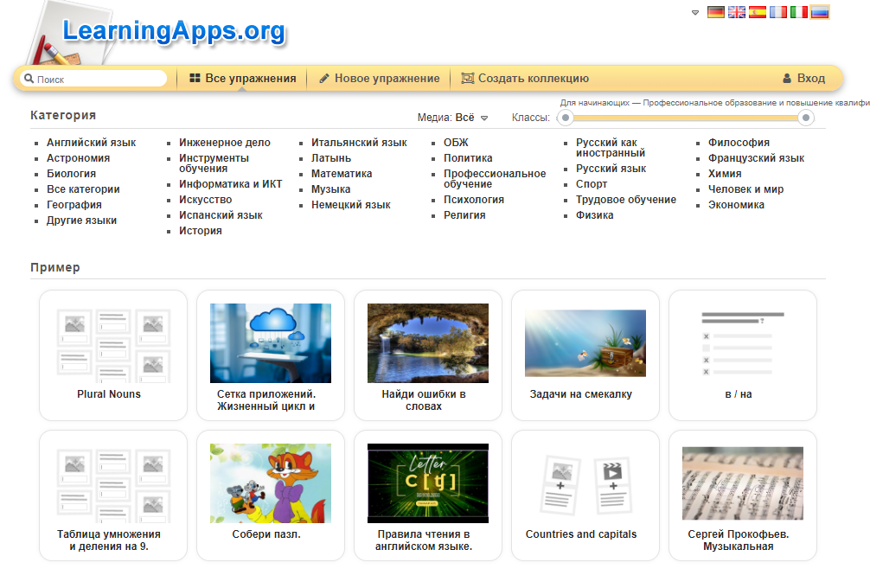Click the Задачи на смекалку title text
This screenshot has width=870, height=588.
click(x=581, y=394)
